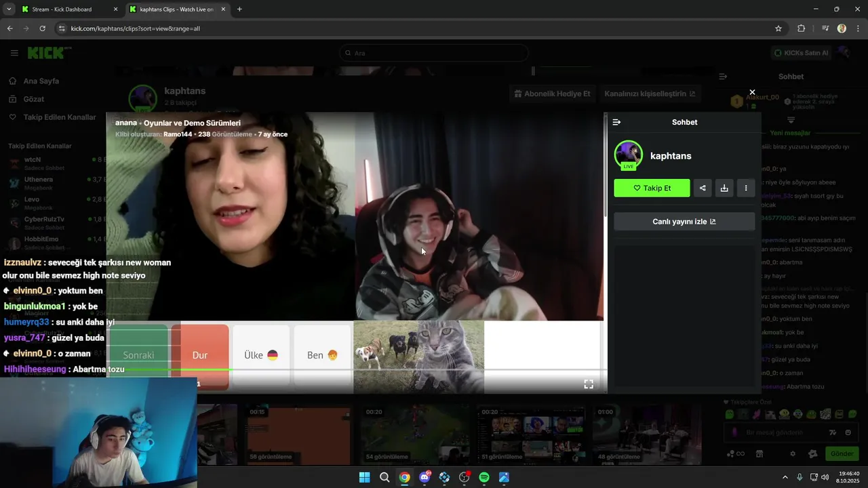This screenshot has height=488, width=868.
Task: Open a new browser tab
Action: [x=239, y=9]
